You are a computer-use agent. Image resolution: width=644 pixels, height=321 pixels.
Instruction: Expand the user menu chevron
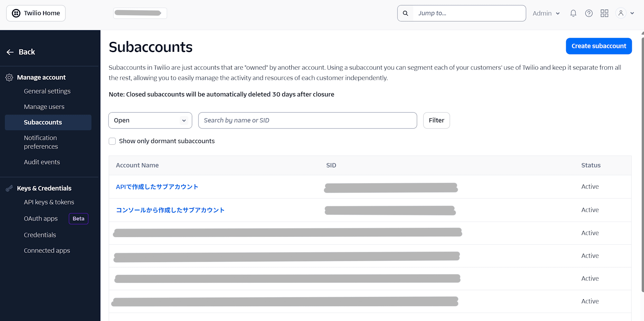pyautogui.click(x=632, y=13)
